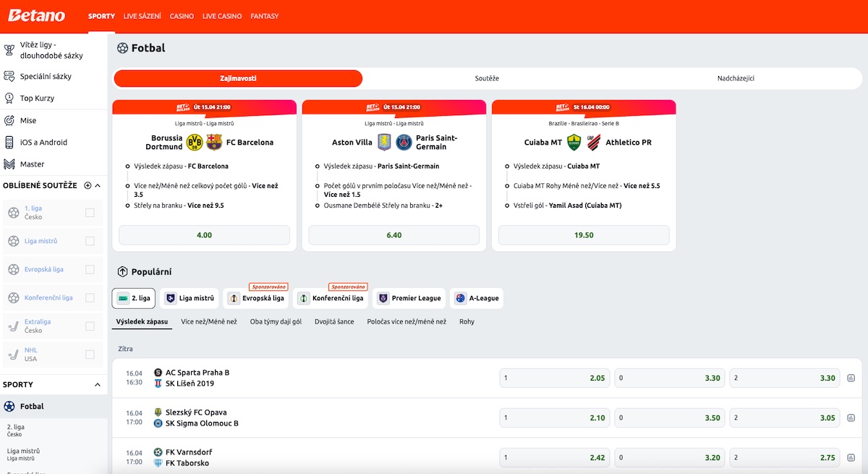Select the Více než/Méně než market tab
The height and width of the screenshot is (474, 868).
209,321
